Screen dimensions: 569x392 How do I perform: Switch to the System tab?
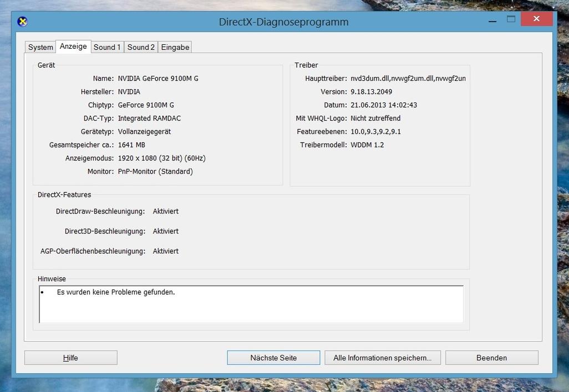pyautogui.click(x=40, y=47)
